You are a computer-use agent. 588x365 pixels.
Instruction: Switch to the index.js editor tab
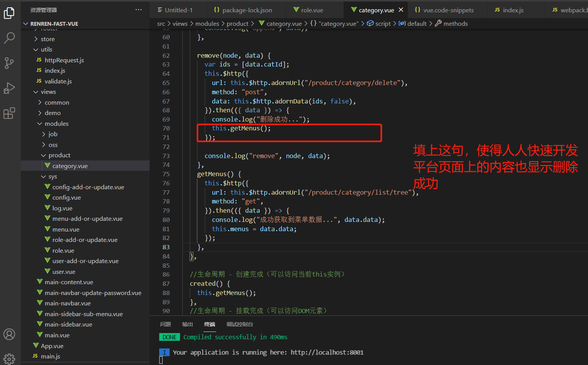tap(509, 10)
